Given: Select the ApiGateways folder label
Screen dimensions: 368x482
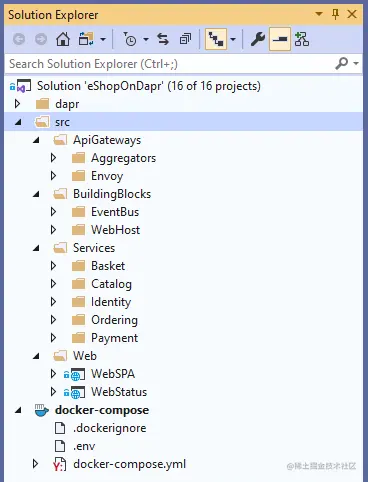Looking at the screenshot, I should point(107,140).
